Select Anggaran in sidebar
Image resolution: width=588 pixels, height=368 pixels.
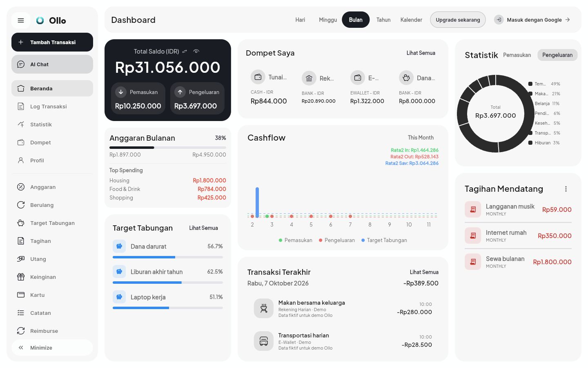click(x=52, y=187)
